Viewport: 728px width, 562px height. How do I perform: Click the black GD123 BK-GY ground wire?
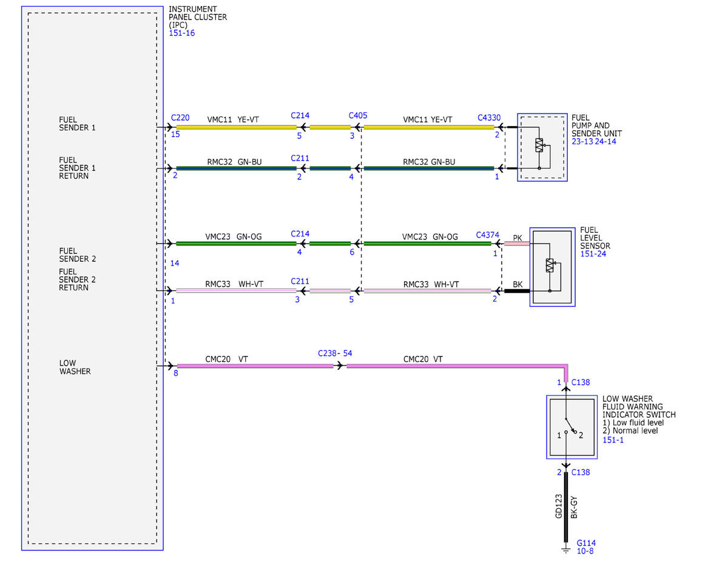pyautogui.click(x=566, y=507)
